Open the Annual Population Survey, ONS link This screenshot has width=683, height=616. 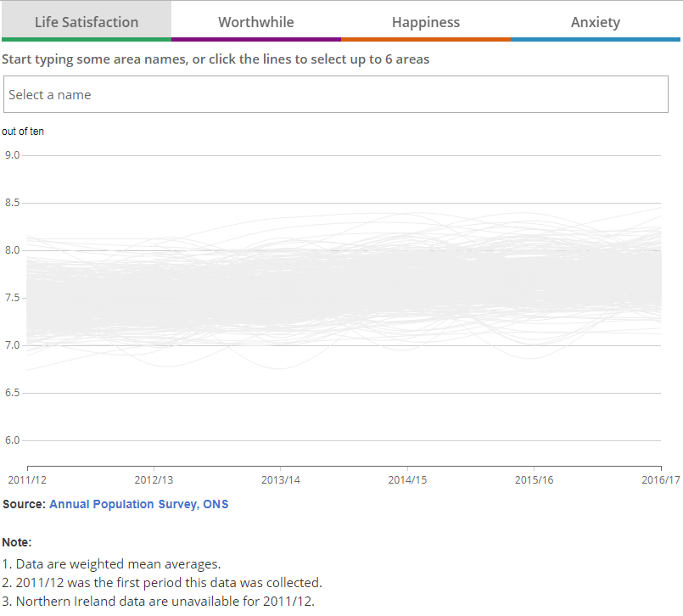(x=138, y=504)
